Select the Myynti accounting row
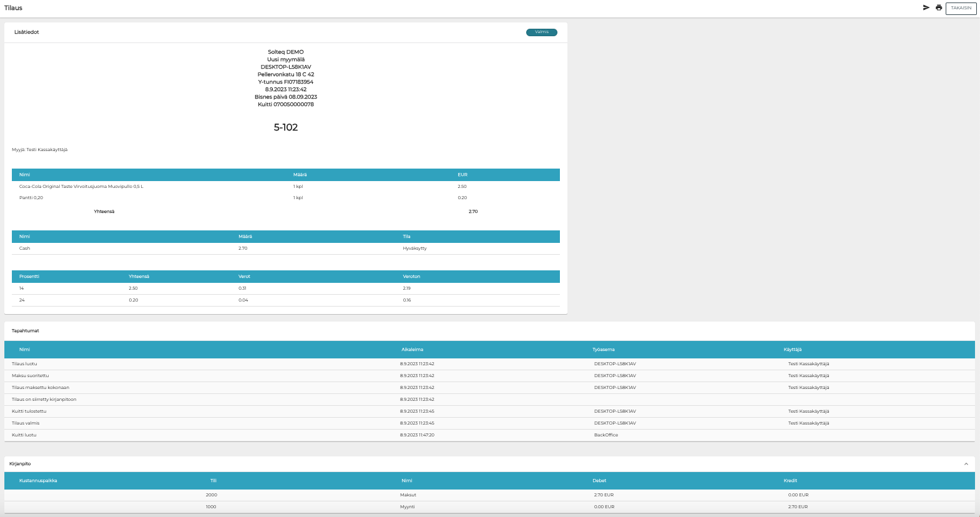The image size is (980, 517). (407, 507)
